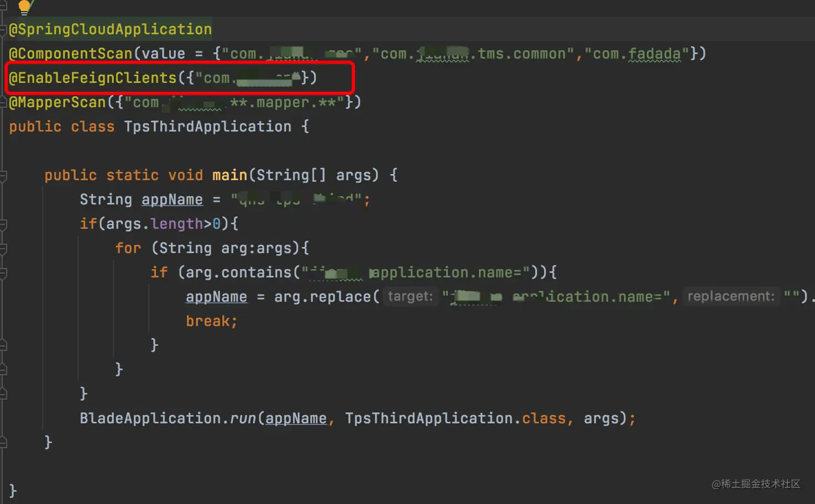Click the @EnableFeignClients annotation
Image resolution: width=815 pixels, height=504 pixels.
[x=93, y=78]
